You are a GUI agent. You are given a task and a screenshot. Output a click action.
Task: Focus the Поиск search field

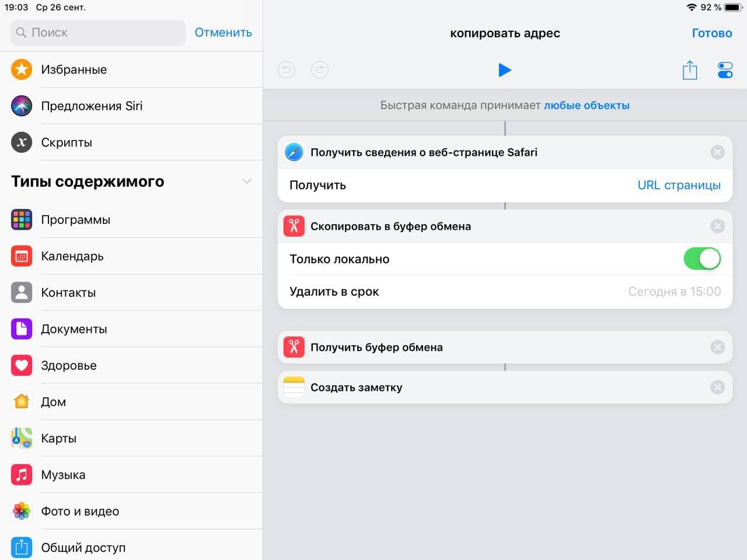point(98,33)
